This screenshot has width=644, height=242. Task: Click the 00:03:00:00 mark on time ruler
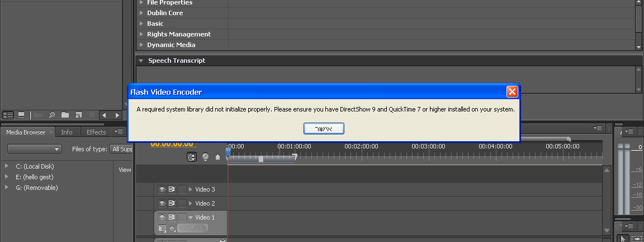click(428, 146)
